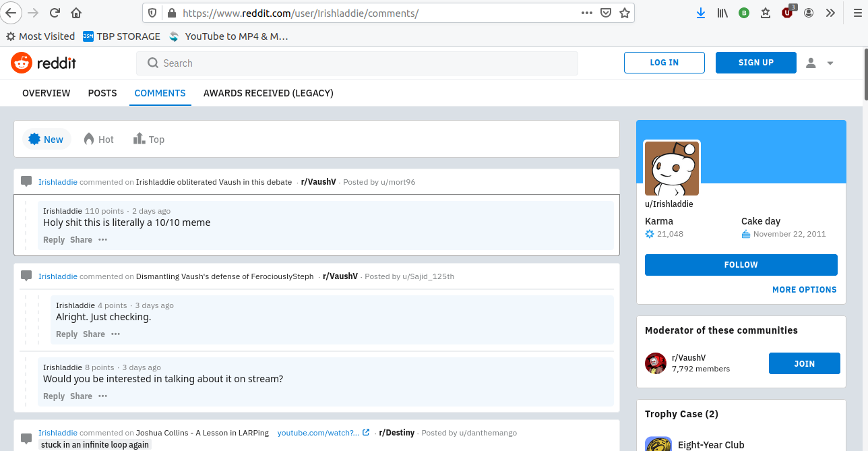Screen dimensions: 868x451
Task: Click the 'stuck in an infinite loop again' flair
Action: 94,445
